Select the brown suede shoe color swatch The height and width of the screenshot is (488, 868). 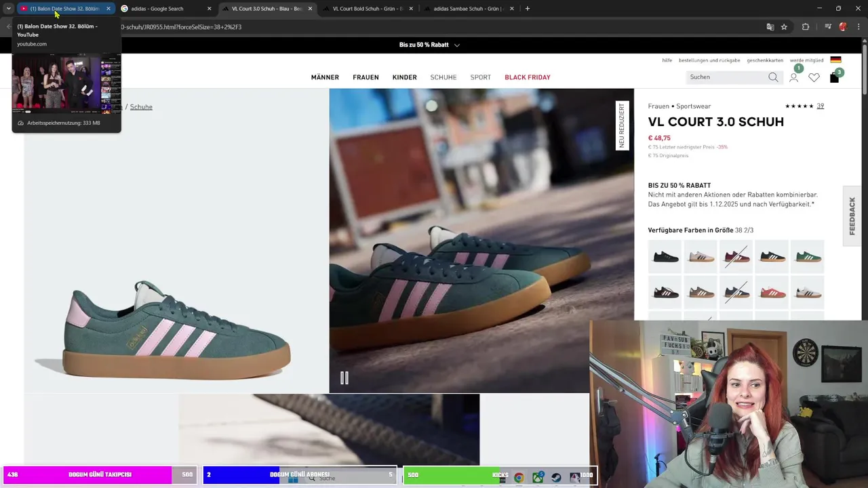[701, 292]
